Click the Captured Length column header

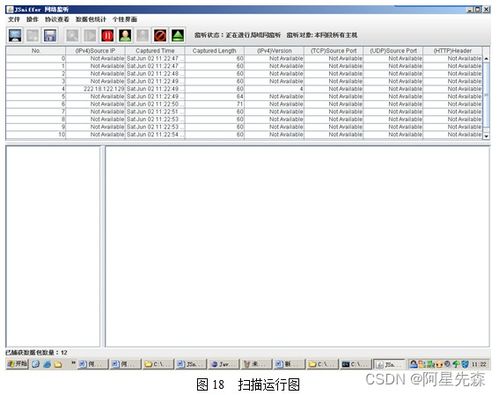(214, 51)
